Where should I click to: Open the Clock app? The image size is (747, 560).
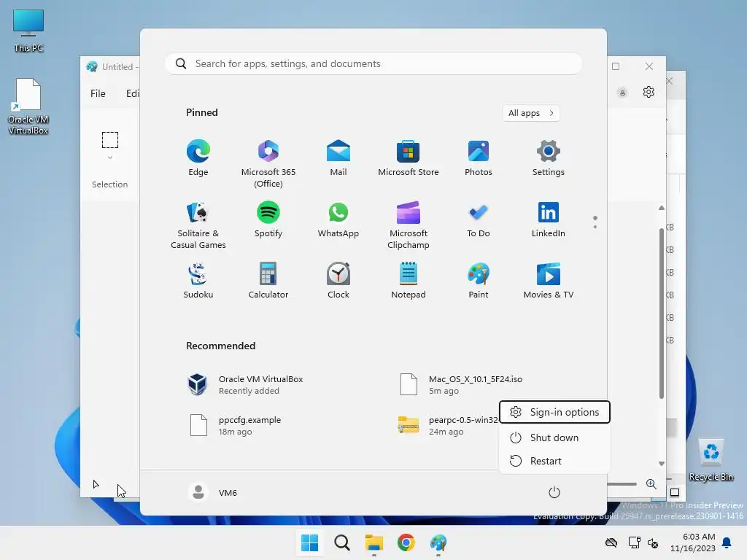click(x=338, y=281)
